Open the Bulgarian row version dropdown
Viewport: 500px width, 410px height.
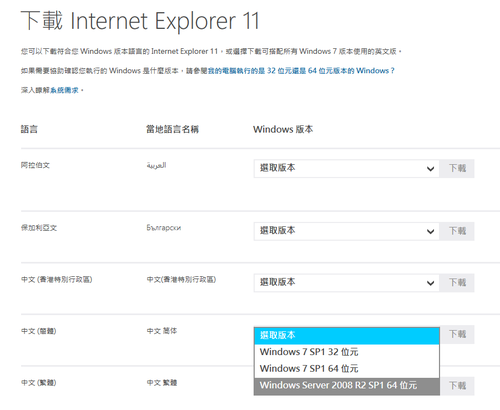tap(346, 231)
